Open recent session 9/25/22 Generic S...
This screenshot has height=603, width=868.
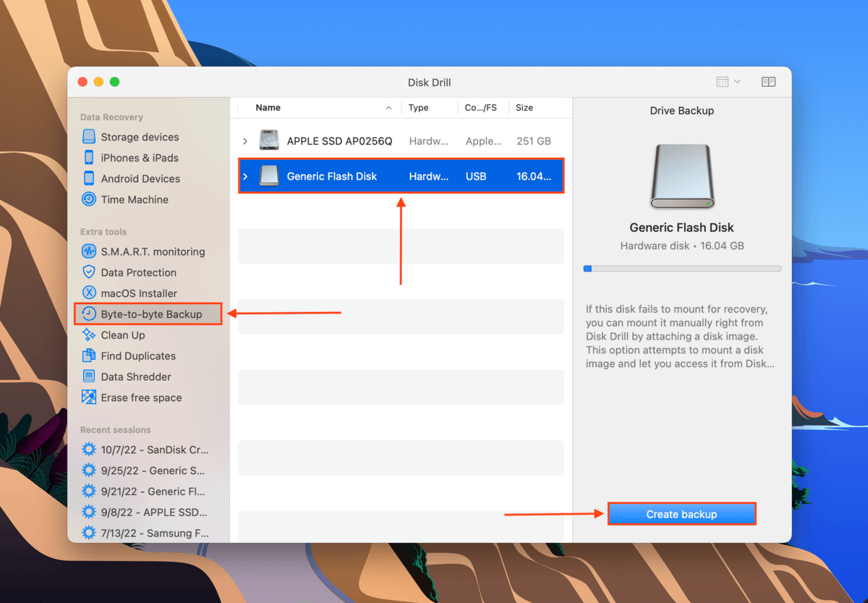tap(143, 471)
